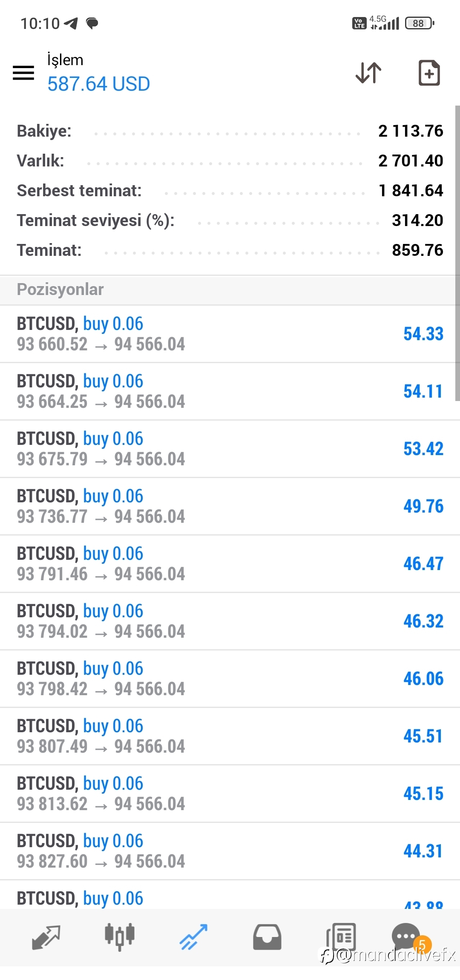The height and width of the screenshot is (980, 460).
Task: Select BTCUSD position opened at 93 664.25
Action: 230,392
